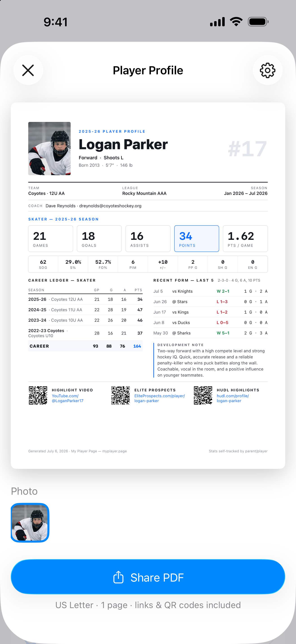296x644 pixels.
Task: Tap the Development Note paragraph
Action: (211, 363)
